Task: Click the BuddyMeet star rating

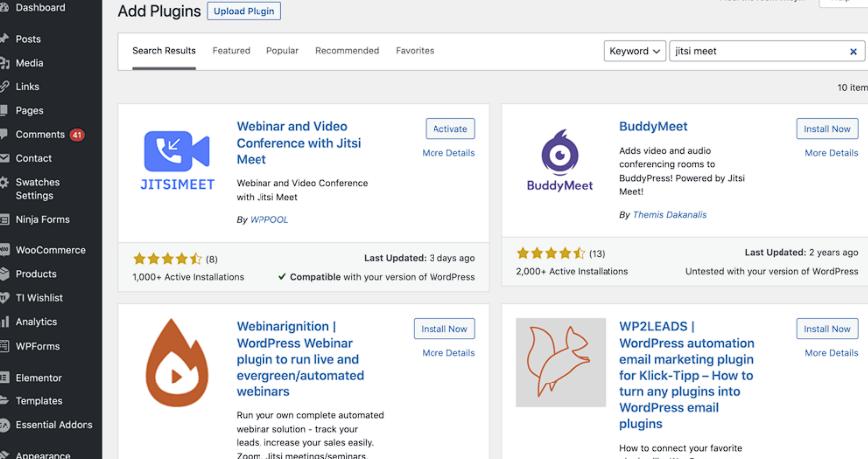Action: point(550,253)
